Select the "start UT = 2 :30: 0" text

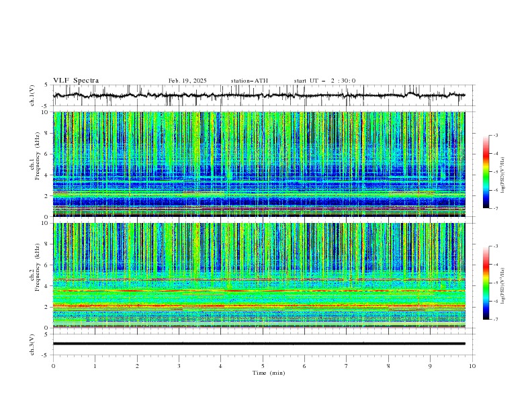point(324,81)
